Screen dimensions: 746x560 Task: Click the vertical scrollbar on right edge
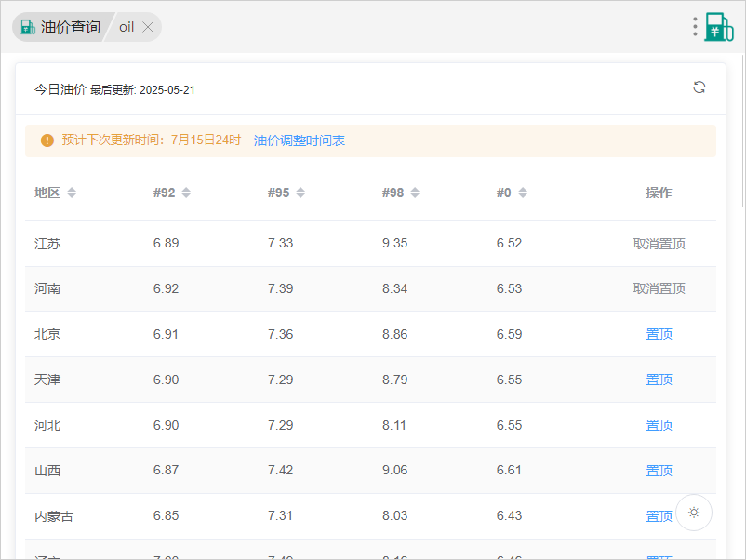point(743,131)
